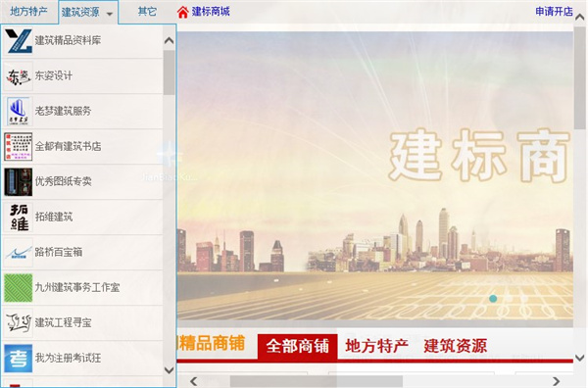Click the green 九州建筑事务工作室 icon
The width and height of the screenshot is (588, 388).
[19, 287]
